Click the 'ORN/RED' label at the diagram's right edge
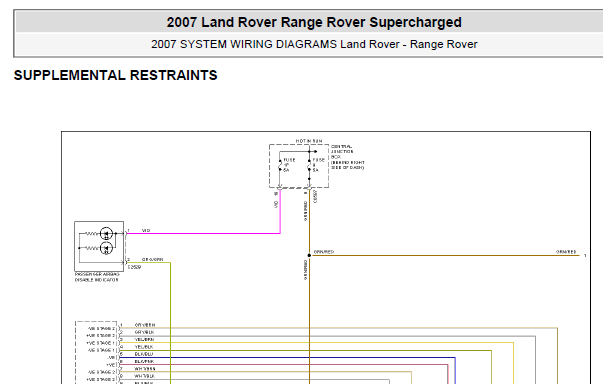Image resolution: width=603 pixels, height=384 pixels. tap(566, 252)
